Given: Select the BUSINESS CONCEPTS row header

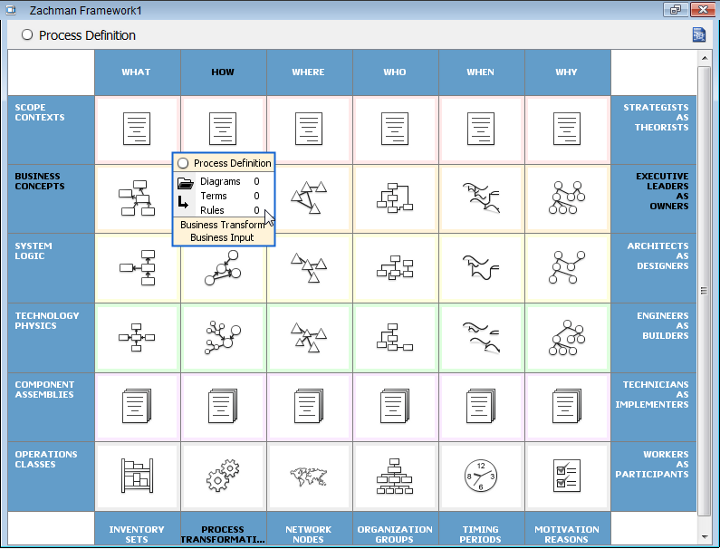Looking at the screenshot, I should [x=51, y=199].
